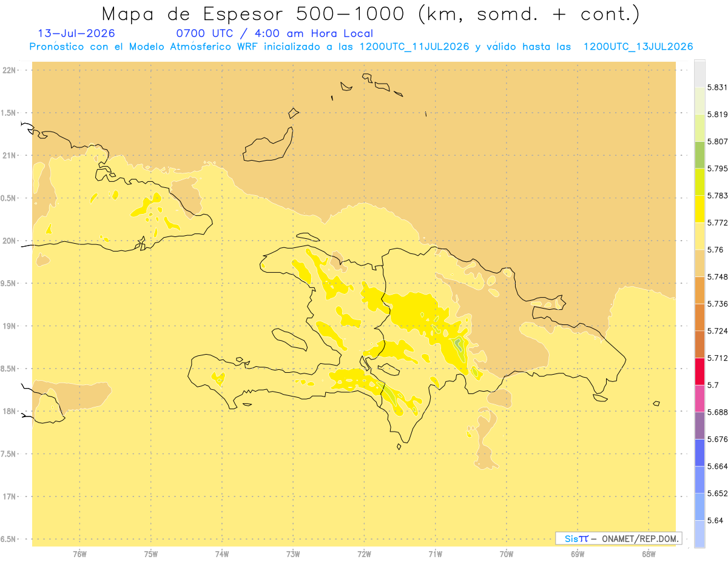Click the bright yellow legend swatch above 5.772
The width and height of the screenshot is (728, 562).
(x=699, y=209)
